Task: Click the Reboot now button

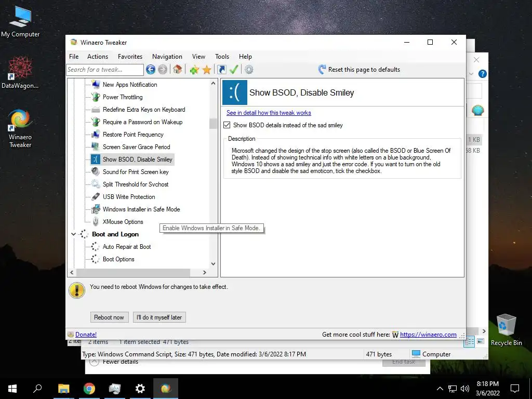Action: 109,317
